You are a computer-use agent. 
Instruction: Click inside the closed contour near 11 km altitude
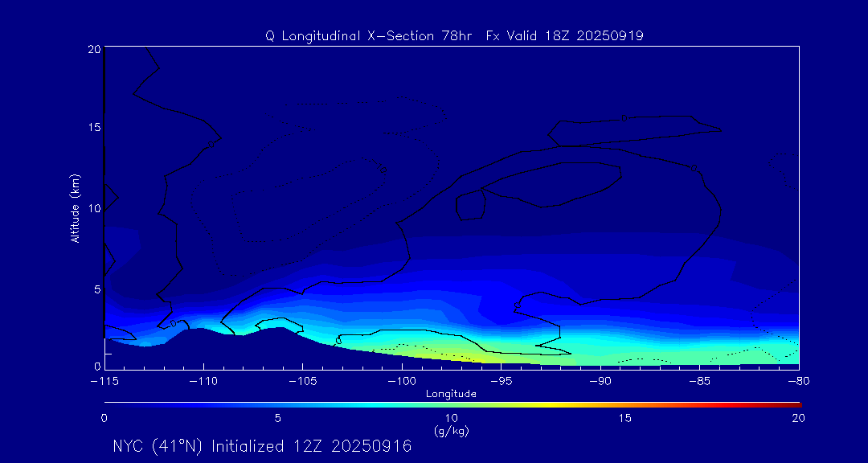(x=555, y=183)
